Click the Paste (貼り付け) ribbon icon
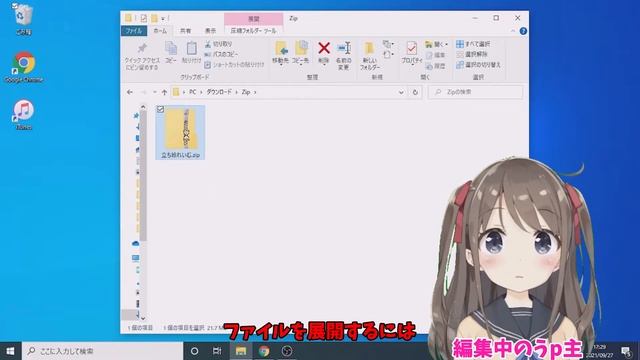 click(191, 49)
